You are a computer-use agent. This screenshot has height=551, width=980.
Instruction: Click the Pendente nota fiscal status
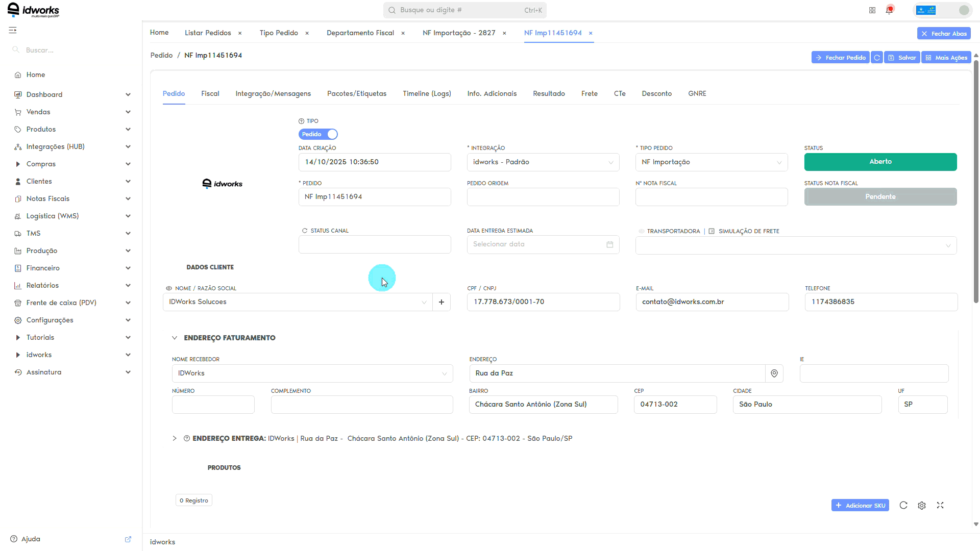(880, 197)
